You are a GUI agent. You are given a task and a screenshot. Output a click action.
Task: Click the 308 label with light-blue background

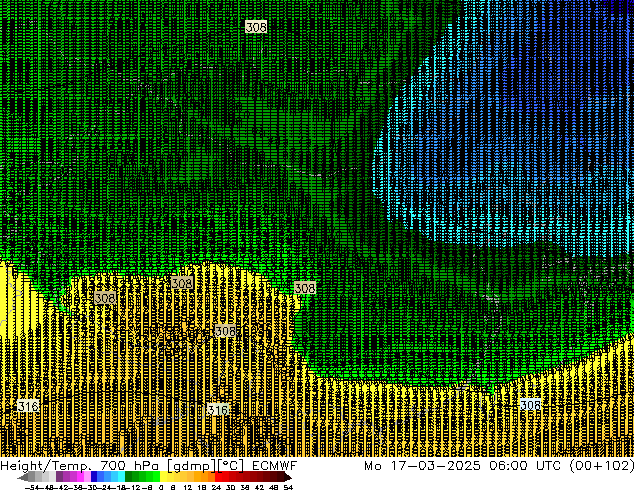tap(530, 405)
